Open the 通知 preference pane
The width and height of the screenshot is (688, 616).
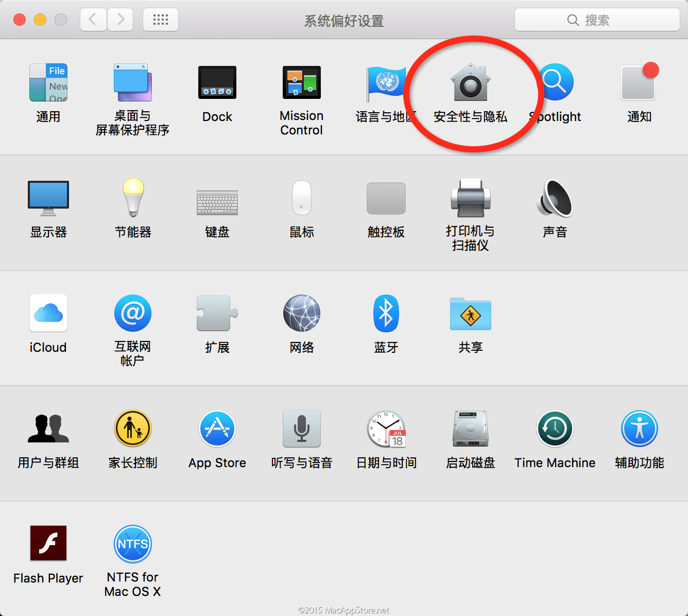(x=639, y=82)
